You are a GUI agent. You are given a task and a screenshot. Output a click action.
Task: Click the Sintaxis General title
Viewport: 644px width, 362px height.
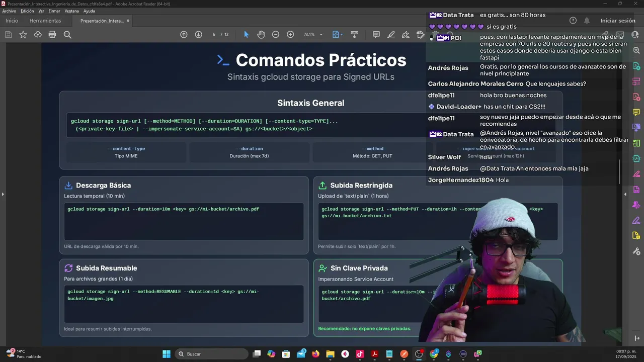[311, 103]
